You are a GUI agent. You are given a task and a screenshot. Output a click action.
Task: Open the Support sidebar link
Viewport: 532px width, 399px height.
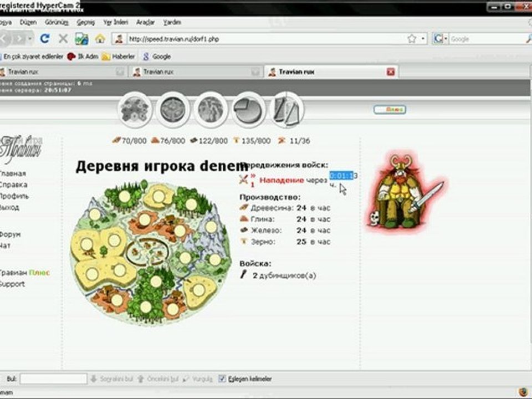[12, 284]
